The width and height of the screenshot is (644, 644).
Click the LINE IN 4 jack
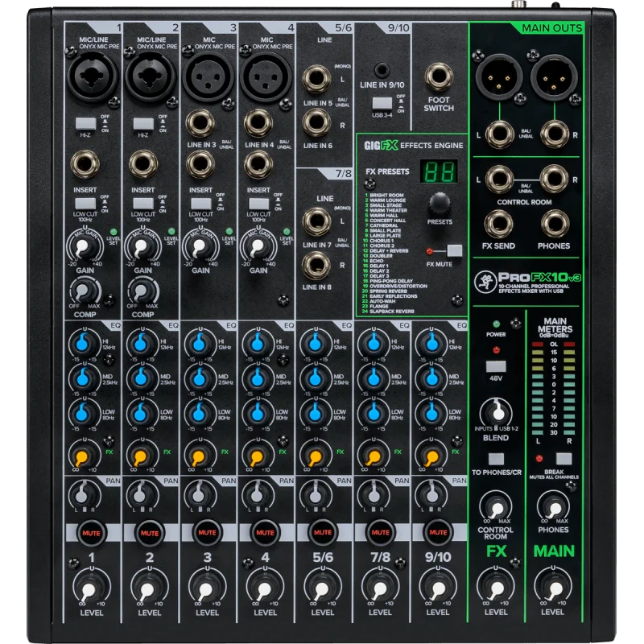point(258,123)
